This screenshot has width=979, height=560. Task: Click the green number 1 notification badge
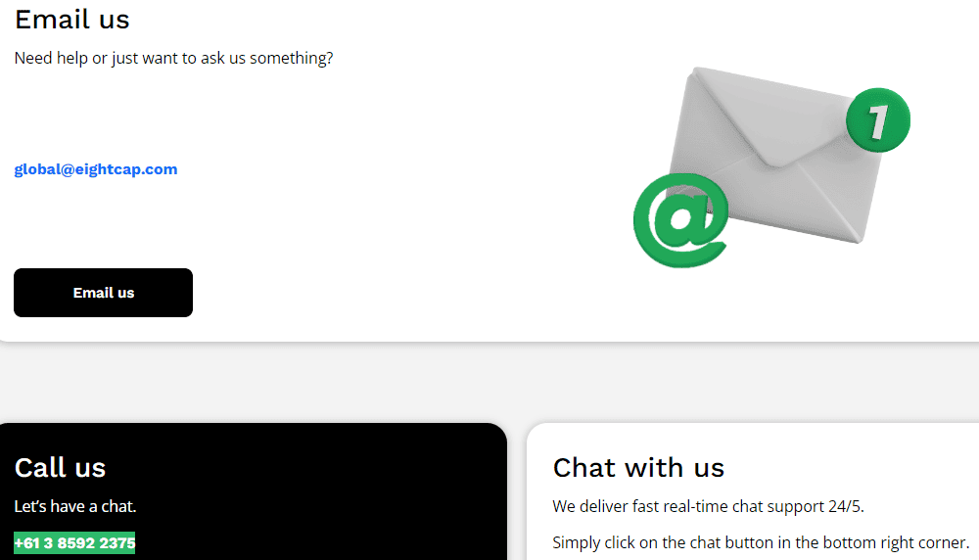point(878,120)
